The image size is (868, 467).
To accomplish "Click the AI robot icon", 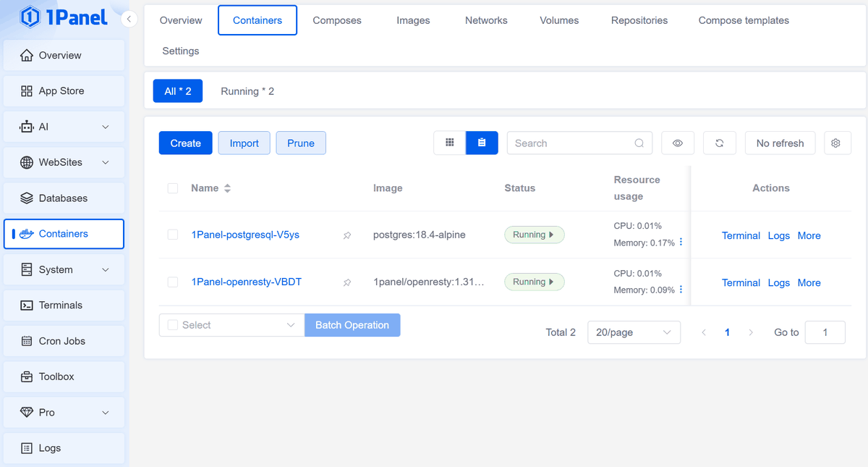I will [27, 127].
